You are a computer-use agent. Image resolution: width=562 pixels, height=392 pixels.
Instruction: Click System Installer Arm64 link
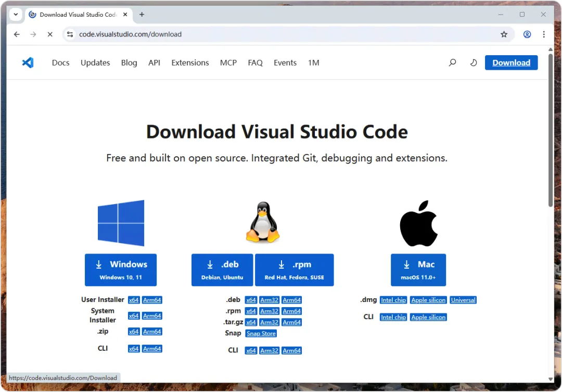tap(152, 316)
